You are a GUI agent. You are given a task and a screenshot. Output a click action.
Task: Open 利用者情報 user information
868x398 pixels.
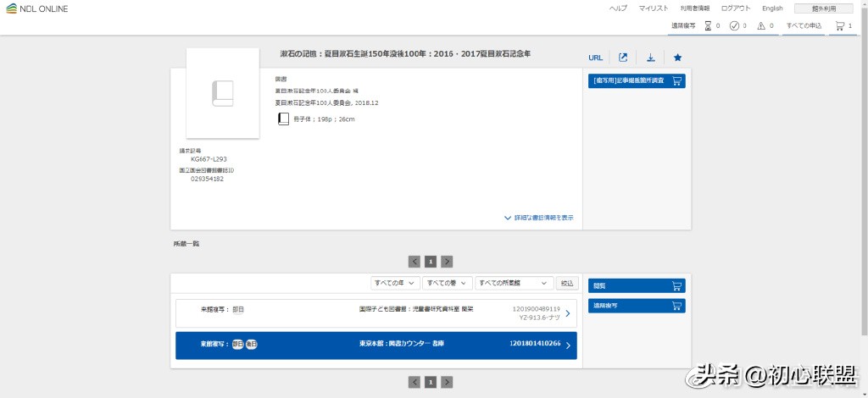point(695,8)
